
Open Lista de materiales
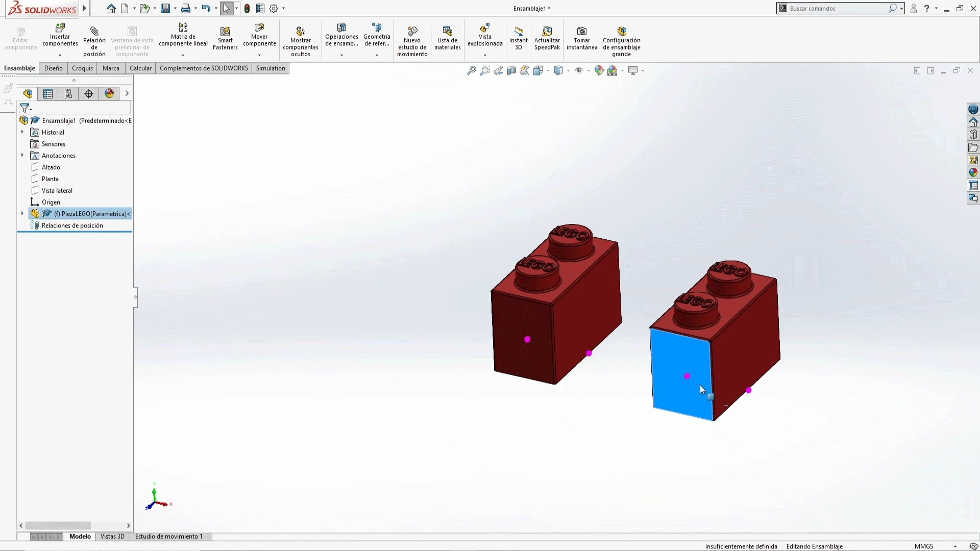[x=448, y=38]
